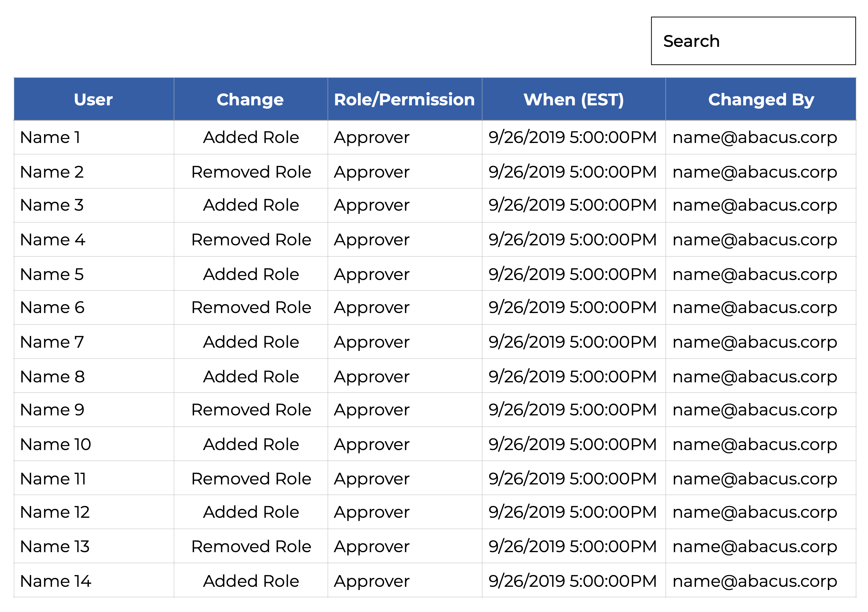Select the Name 12 user cell
This screenshot has width=868, height=612.
tap(55, 512)
